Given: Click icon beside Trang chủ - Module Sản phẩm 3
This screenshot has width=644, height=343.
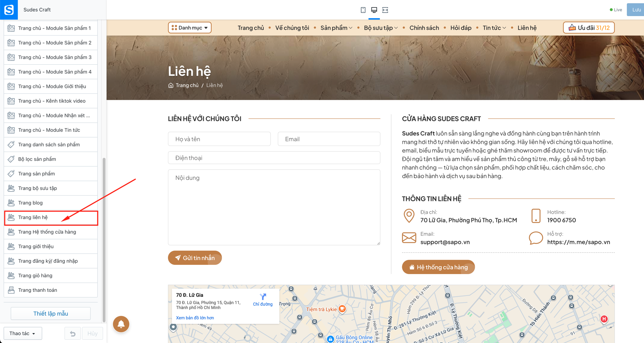Looking at the screenshot, I should click(11, 57).
